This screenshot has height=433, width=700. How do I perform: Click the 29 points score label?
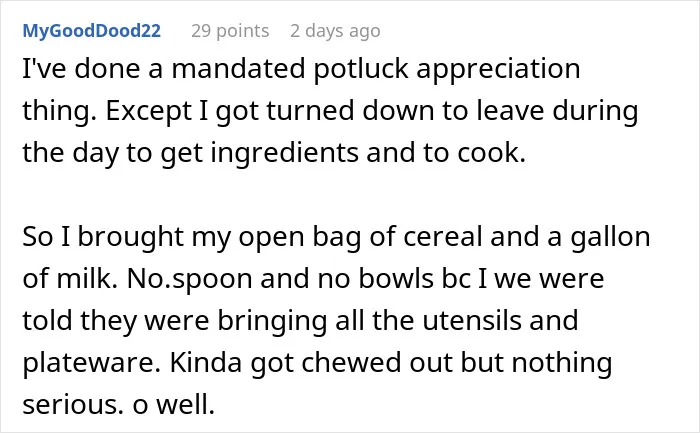pos(230,31)
